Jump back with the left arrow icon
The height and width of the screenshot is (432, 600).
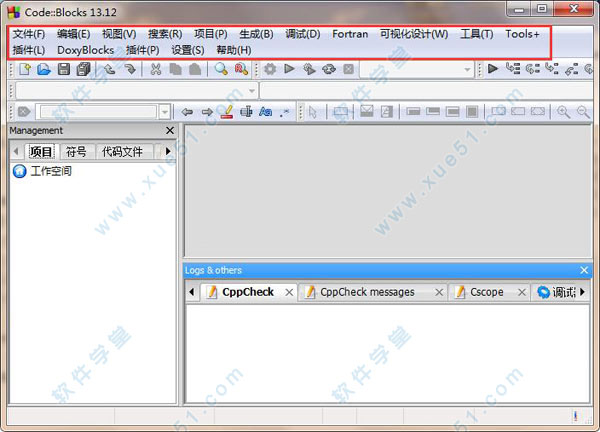tap(187, 112)
